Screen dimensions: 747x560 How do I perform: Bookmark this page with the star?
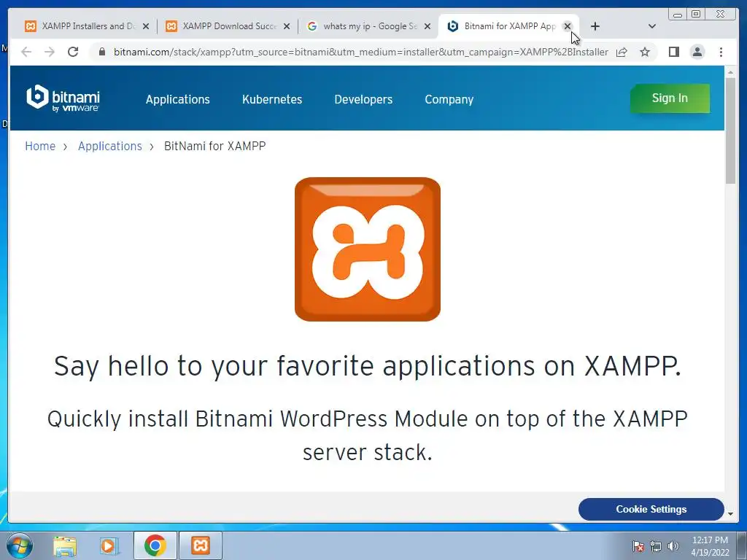point(645,52)
